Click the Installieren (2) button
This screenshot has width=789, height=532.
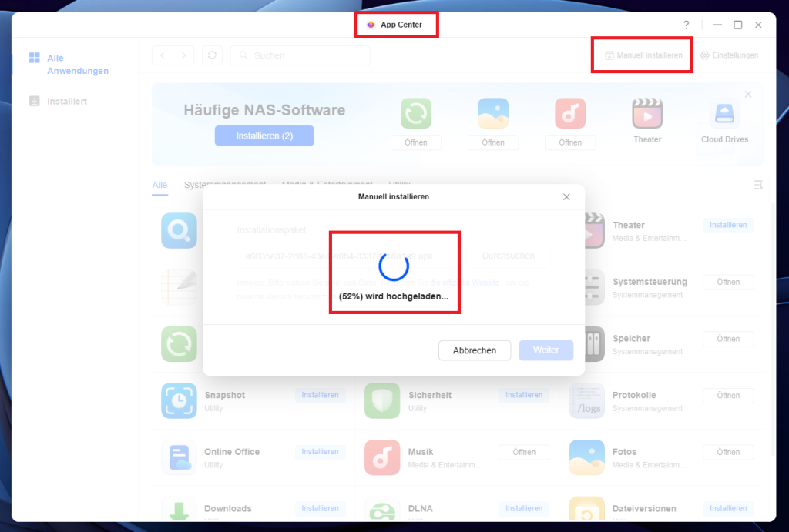pos(264,136)
